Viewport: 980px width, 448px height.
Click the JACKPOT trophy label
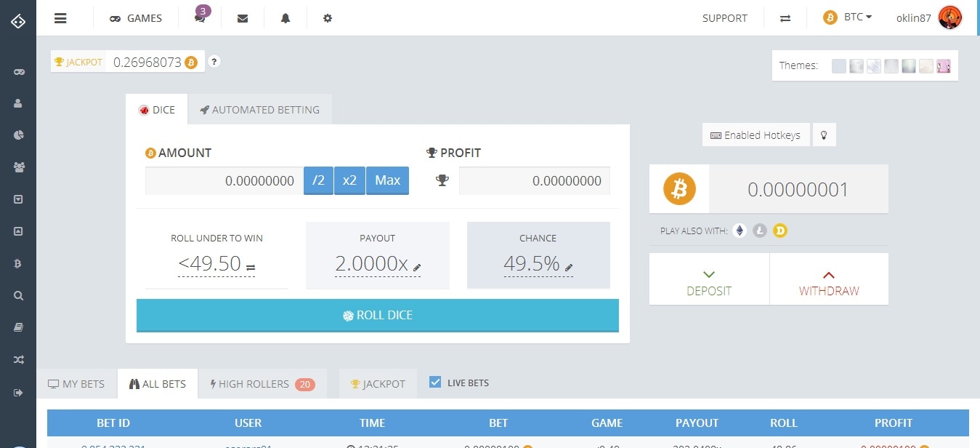(78, 62)
